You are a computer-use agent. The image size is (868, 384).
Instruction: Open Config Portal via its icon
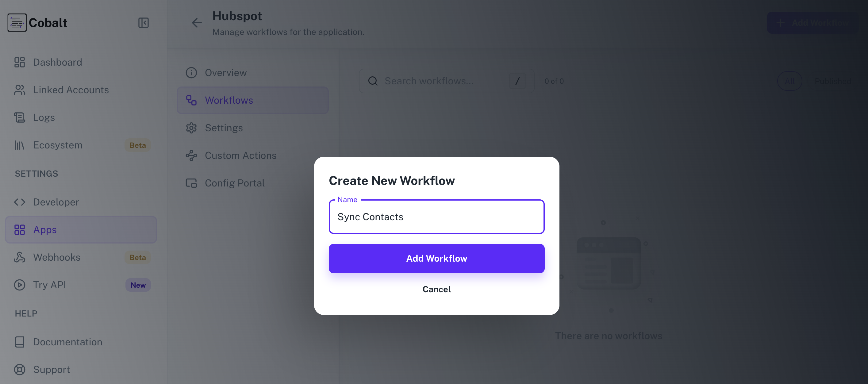(x=191, y=182)
